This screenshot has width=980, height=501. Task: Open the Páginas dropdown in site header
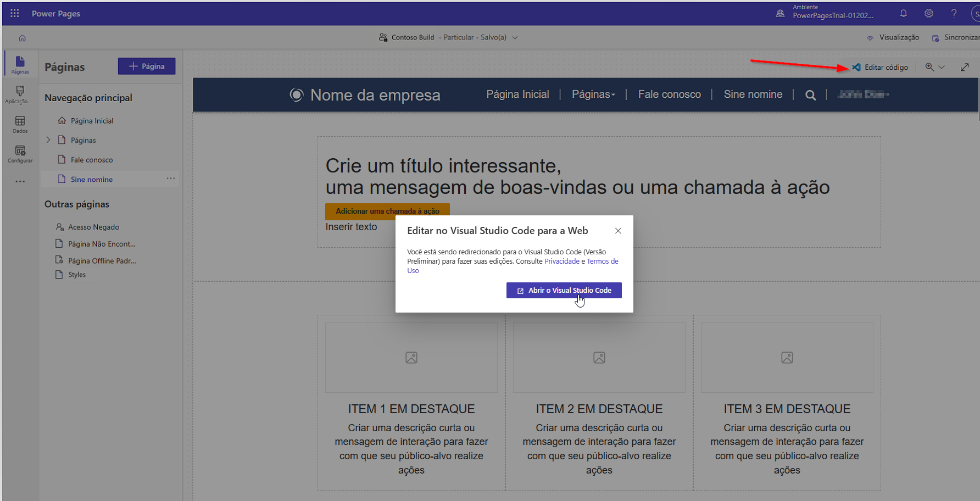coord(593,94)
